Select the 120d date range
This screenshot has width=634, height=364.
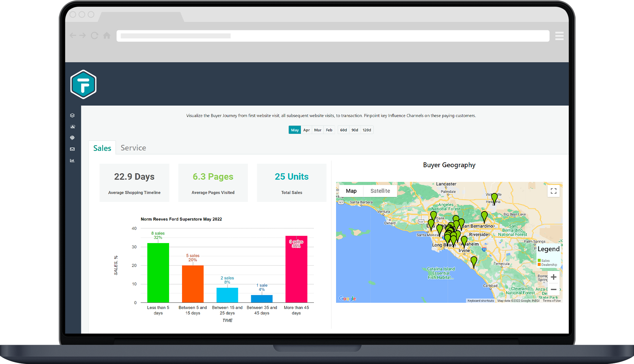(x=367, y=130)
